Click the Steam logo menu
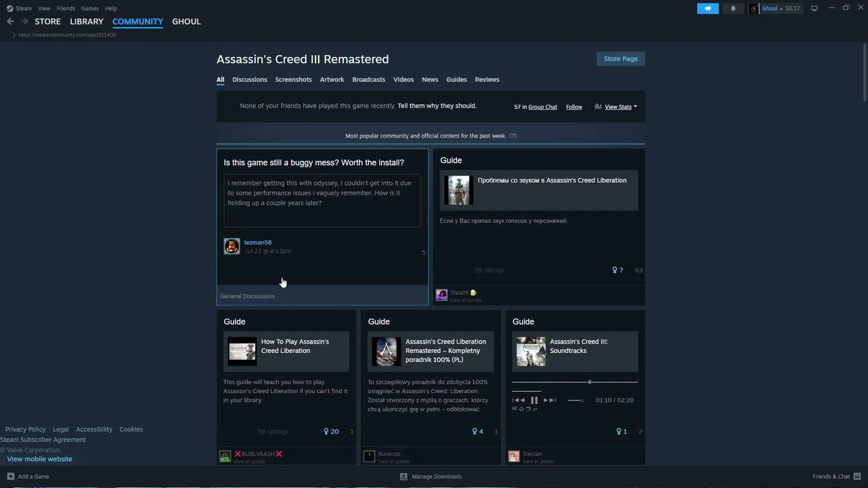 coord(9,8)
